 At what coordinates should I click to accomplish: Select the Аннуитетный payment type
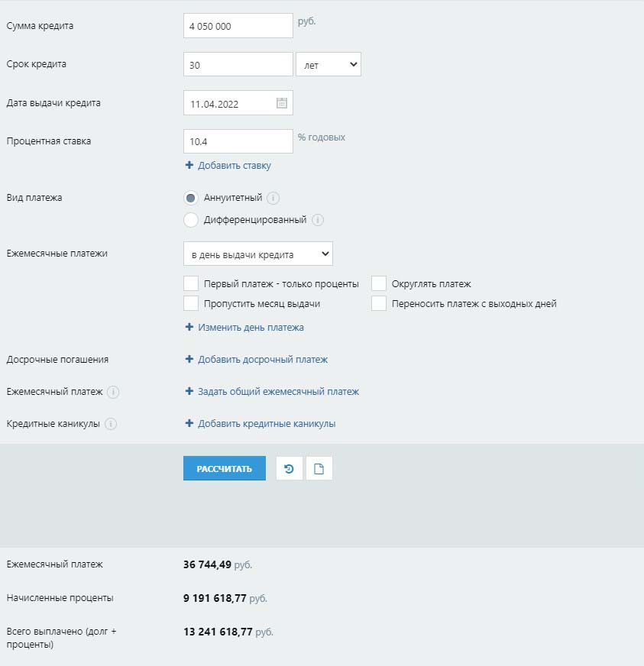click(x=191, y=198)
